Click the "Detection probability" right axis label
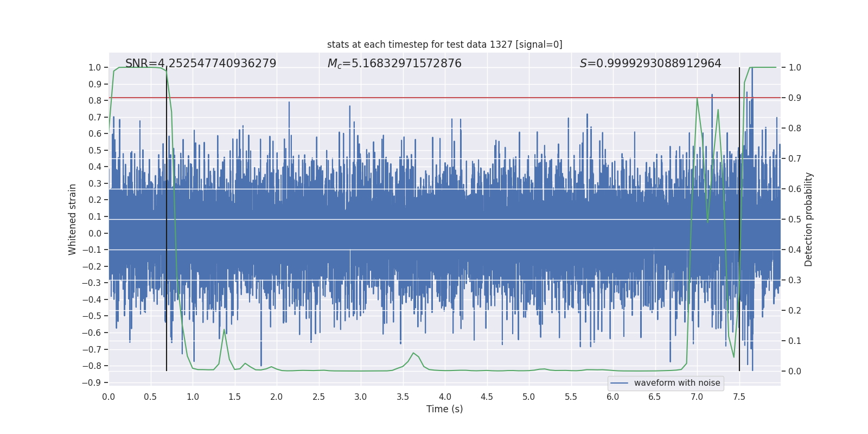 pyautogui.click(x=809, y=219)
